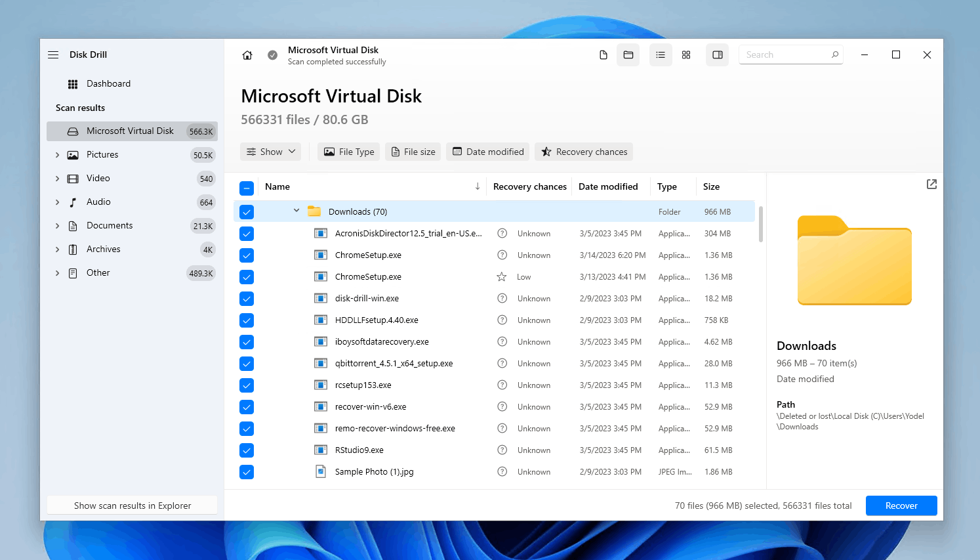Image resolution: width=980 pixels, height=560 pixels.
Task: Sort by the Type column header
Action: click(666, 186)
